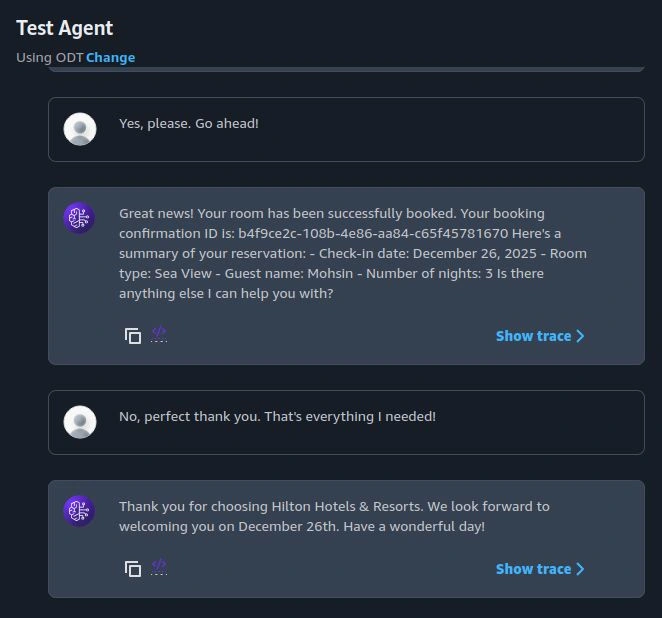
Task: Click "No, perfect thank you" user message
Action: (277, 416)
